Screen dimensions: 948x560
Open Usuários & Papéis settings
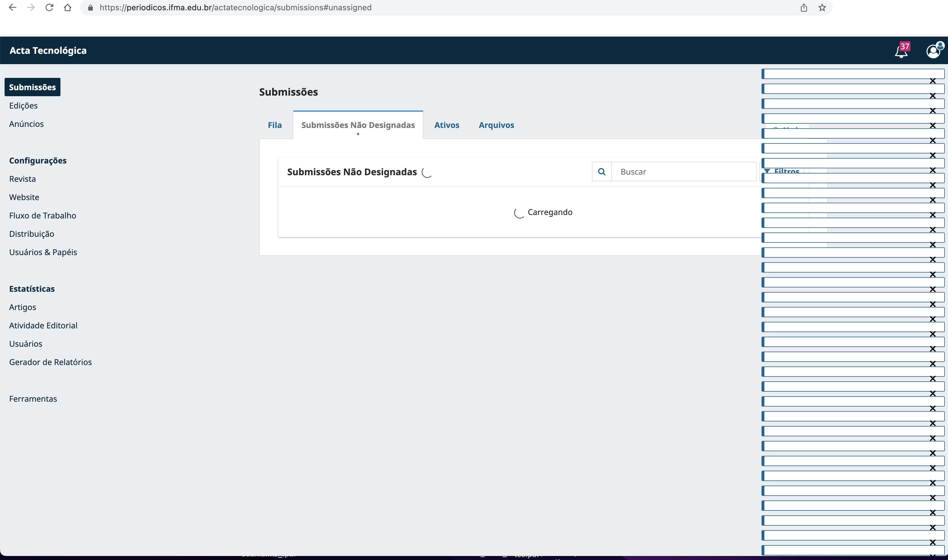pos(43,252)
